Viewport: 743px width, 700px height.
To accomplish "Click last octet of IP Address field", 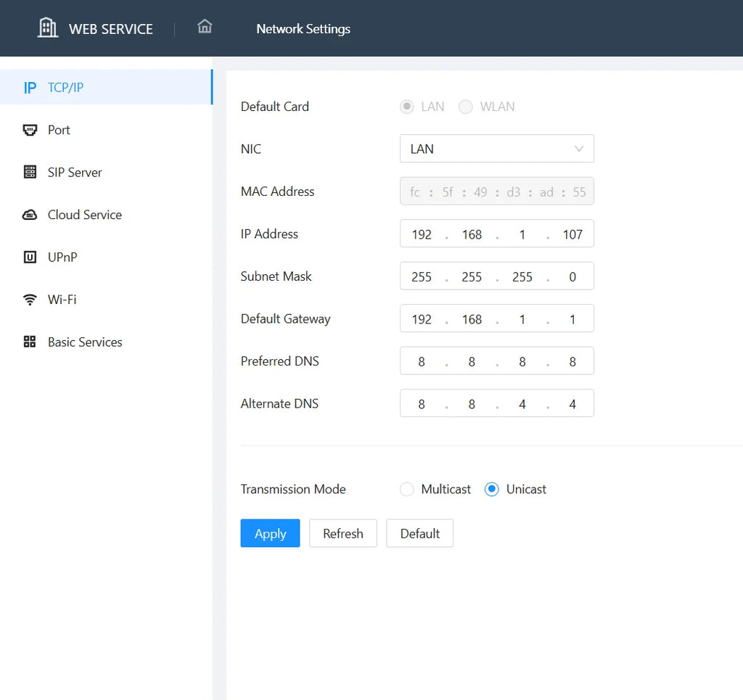I will pos(572,234).
